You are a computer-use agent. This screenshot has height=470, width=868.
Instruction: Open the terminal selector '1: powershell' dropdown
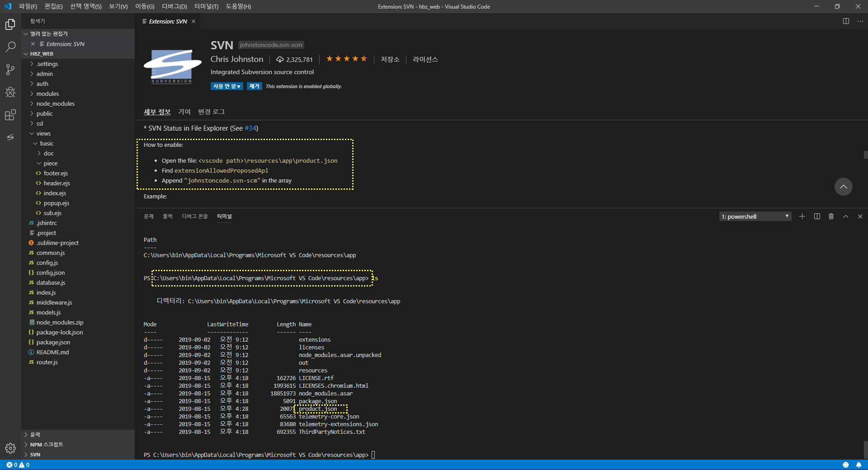[755, 216]
